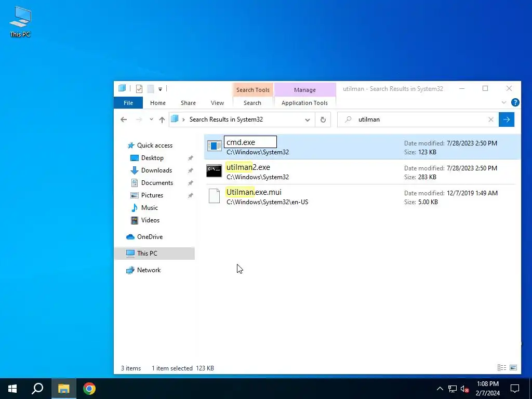Viewport: 532px width, 399px height.
Task: Select the Application Tools tab
Action: [304, 103]
